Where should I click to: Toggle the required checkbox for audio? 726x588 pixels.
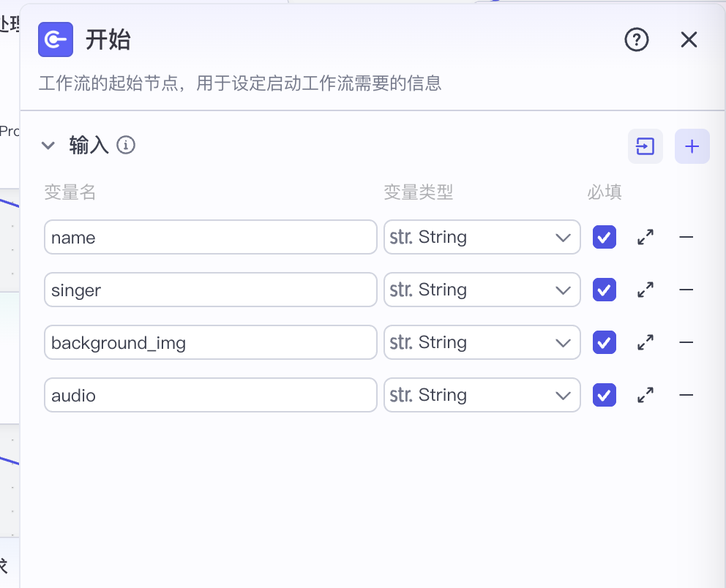point(604,395)
